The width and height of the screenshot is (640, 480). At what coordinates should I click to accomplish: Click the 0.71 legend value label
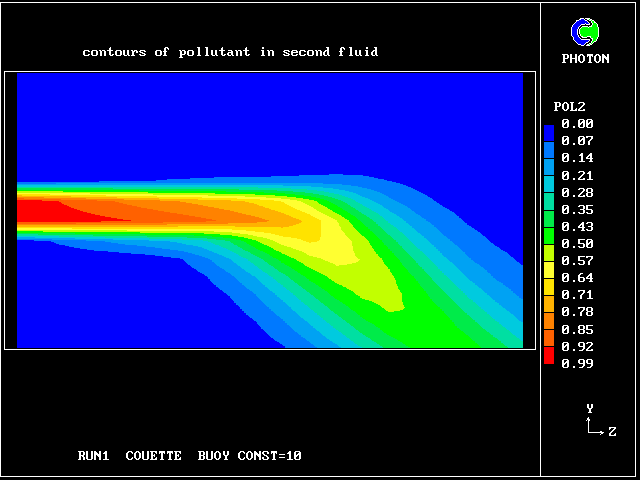pos(577,295)
